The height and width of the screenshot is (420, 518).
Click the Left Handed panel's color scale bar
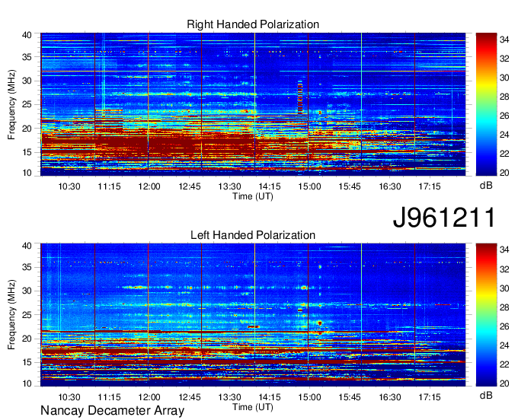(486, 315)
